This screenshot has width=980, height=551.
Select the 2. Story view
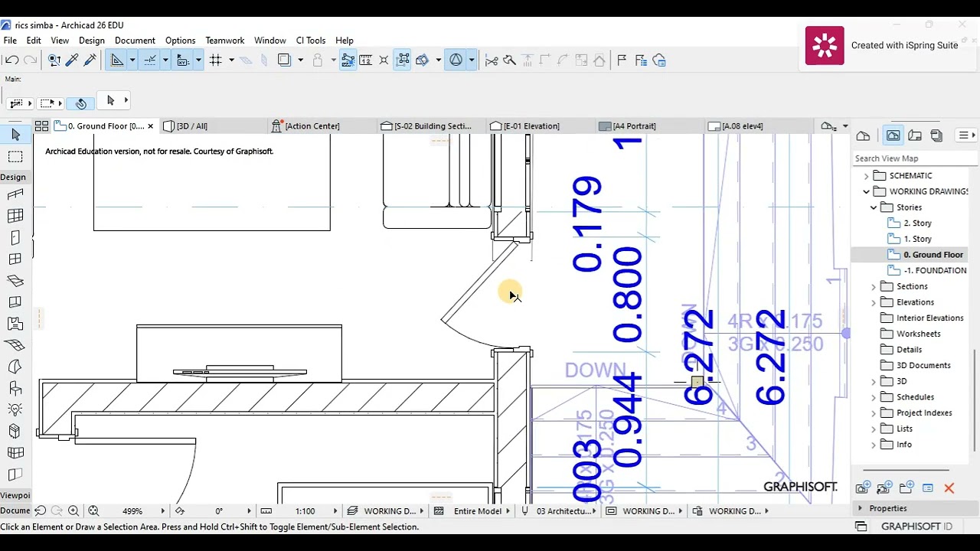pyautogui.click(x=917, y=223)
